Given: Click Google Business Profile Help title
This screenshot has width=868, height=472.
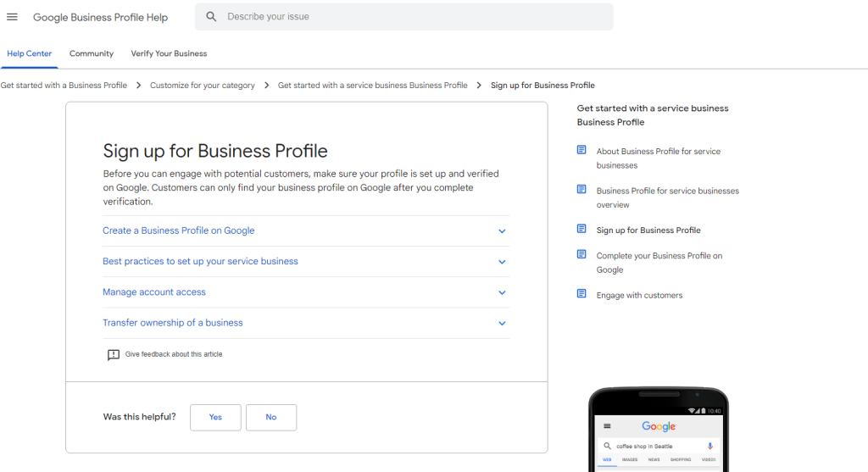Looking at the screenshot, I should pyautogui.click(x=100, y=17).
